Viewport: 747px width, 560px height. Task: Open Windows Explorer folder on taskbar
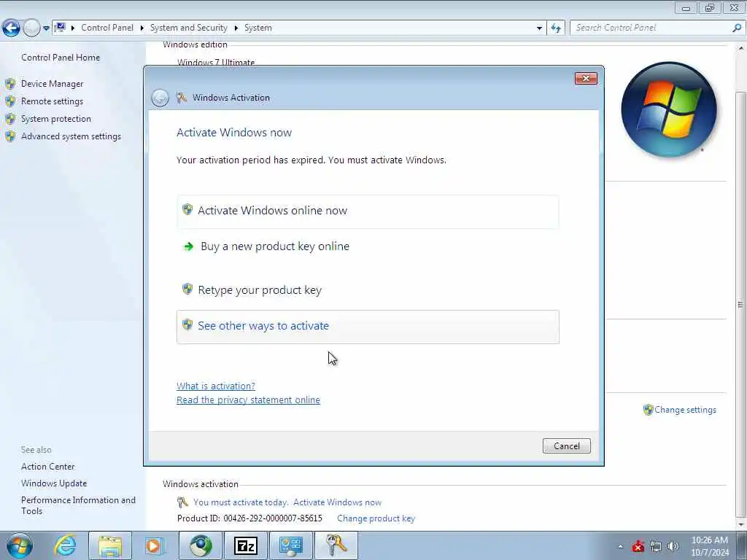pos(110,545)
